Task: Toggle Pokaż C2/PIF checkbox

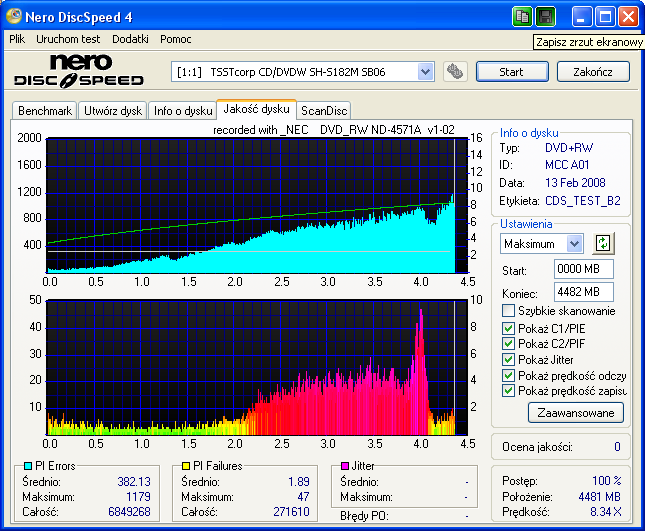Action: [x=508, y=343]
